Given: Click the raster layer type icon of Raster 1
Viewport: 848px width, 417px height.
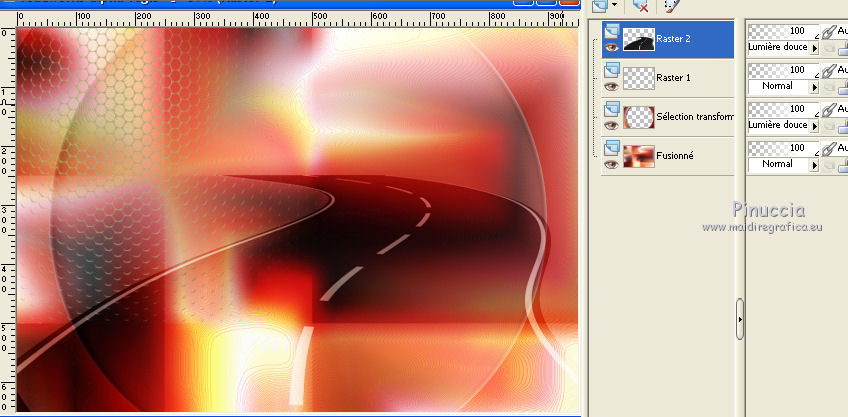Looking at the screenshot, I should (612, 70).
